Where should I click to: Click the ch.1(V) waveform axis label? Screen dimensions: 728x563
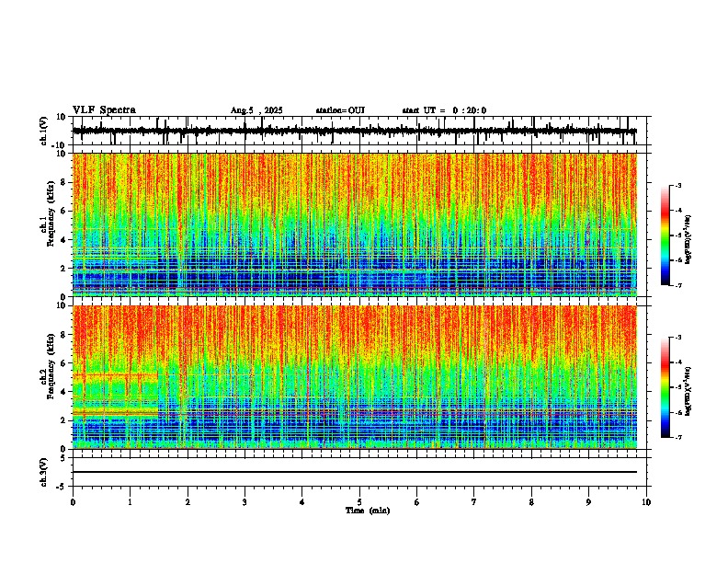pos(44,131)
